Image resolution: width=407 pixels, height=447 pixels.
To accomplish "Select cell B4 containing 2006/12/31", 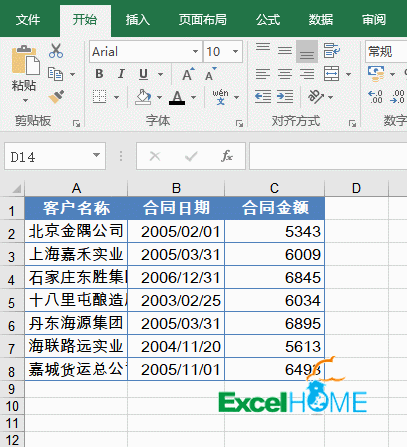I will (x=176, y=277).
